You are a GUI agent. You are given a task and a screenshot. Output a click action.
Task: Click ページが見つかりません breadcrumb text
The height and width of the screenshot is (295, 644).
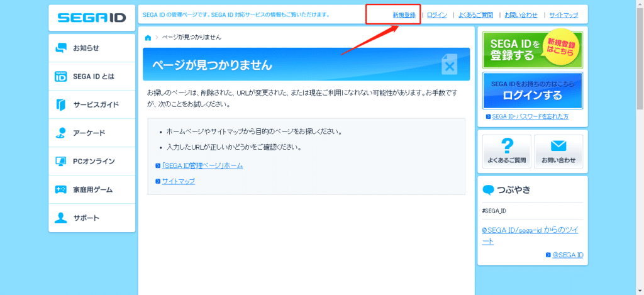(192, 37)
